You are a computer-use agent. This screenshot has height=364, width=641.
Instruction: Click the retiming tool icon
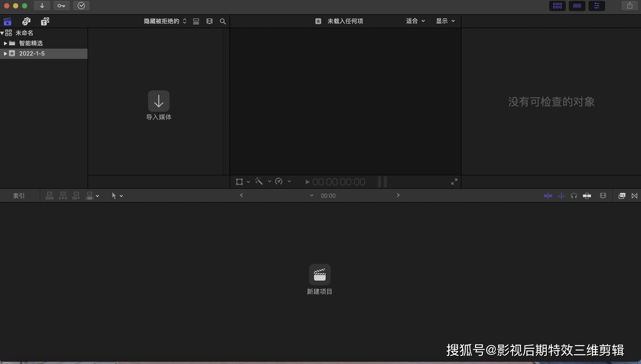[x=279, y=181]
